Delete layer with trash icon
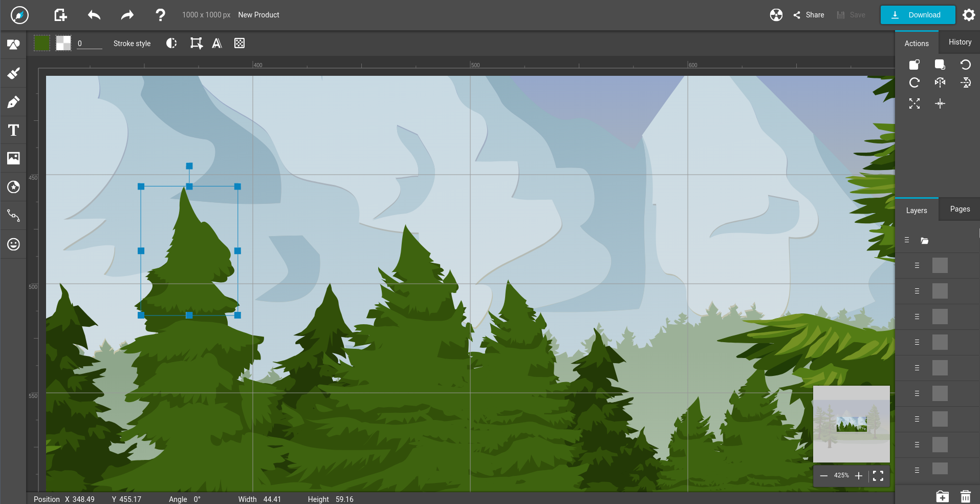980x504 pixels. pyautogui.click(x=966, y=496)
